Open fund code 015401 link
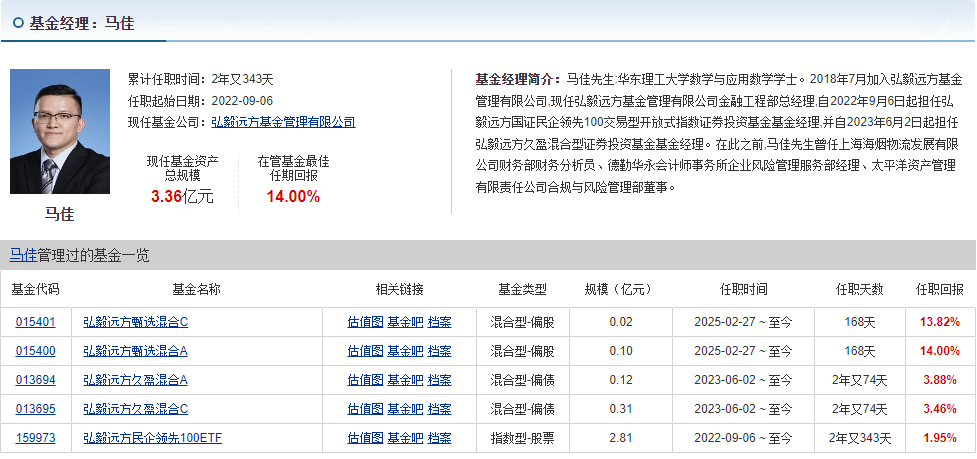 point(36,322)
